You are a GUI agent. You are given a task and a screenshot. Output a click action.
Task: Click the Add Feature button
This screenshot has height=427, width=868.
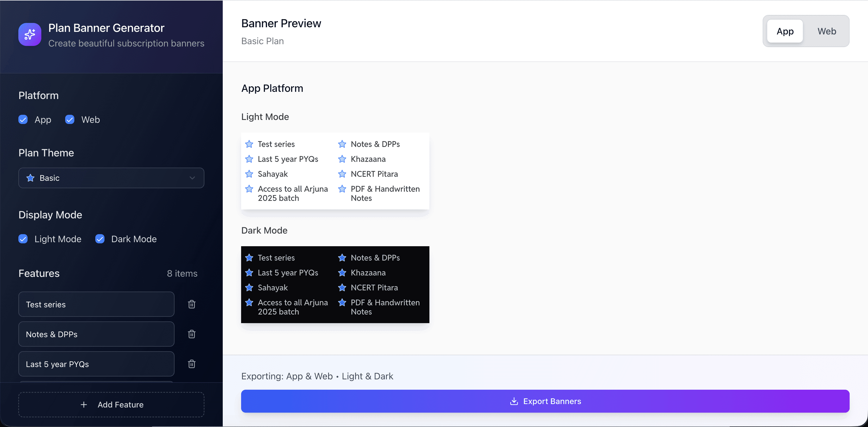[x=111, y=404]
